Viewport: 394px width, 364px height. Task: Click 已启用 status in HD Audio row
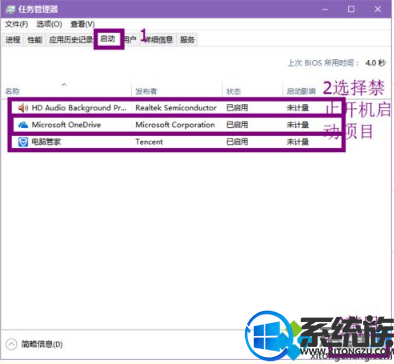pos(237,108)
